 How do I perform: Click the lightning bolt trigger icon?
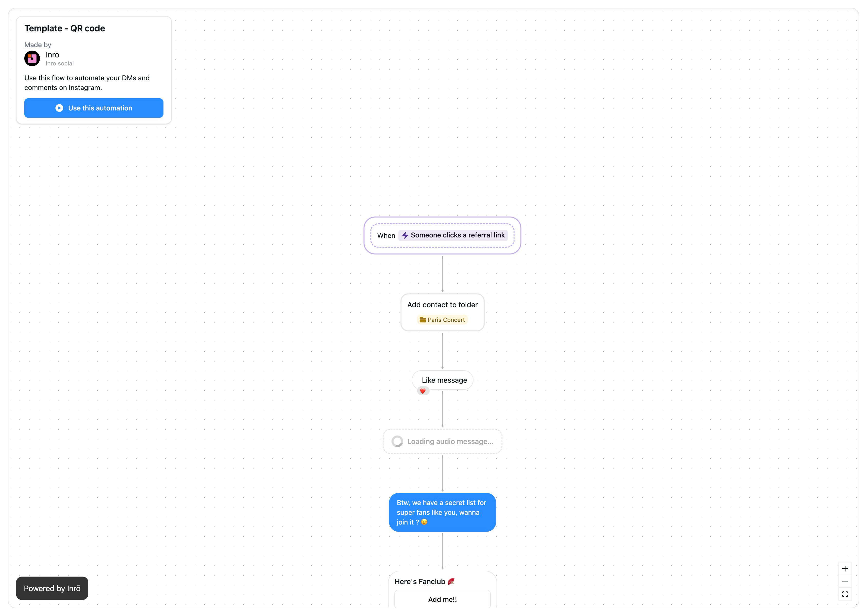pos(405,236)
